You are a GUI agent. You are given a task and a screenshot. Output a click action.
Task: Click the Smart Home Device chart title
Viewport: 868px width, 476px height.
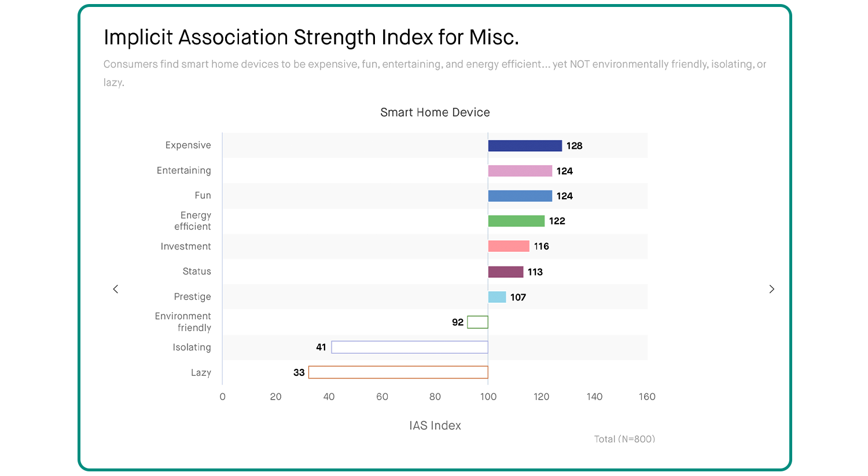(x=435, y=112)
